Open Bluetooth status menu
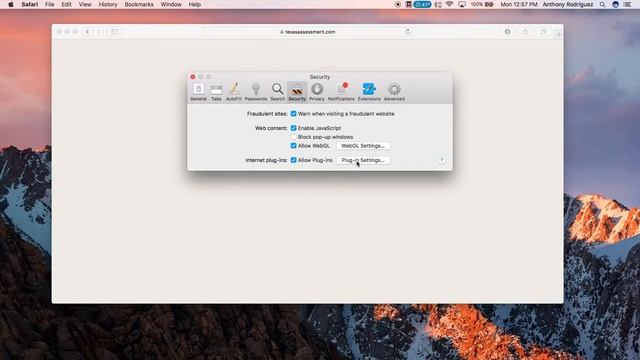640x360 pixels. [438, 4]
